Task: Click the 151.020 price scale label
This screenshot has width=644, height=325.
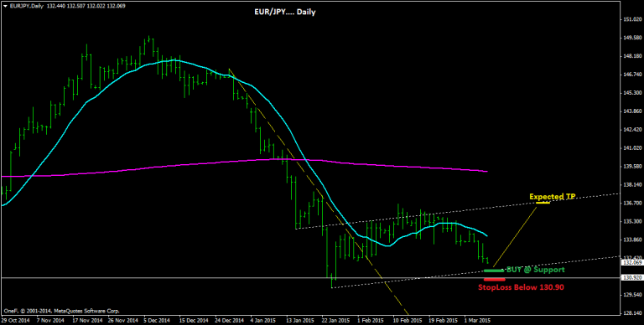Action: [x=631, y=19]
